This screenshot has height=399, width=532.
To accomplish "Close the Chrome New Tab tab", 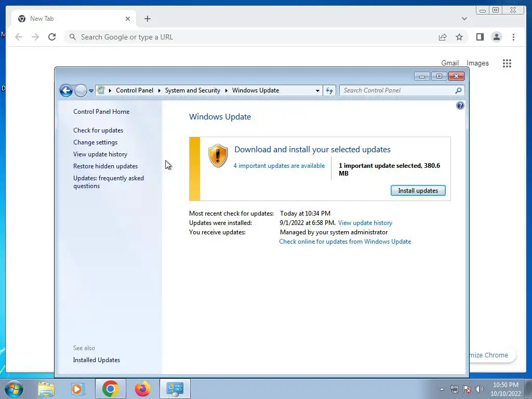I will click(x=128, y=19).
